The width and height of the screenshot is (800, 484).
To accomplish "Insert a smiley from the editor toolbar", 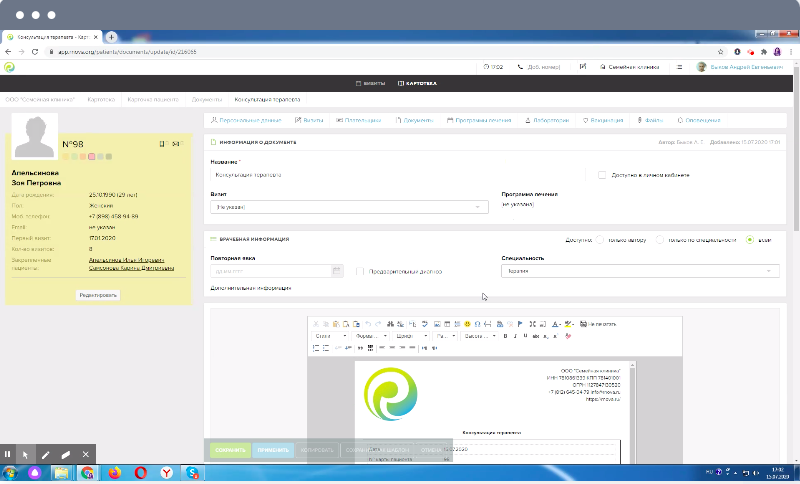I will click(x=467, y=324).
